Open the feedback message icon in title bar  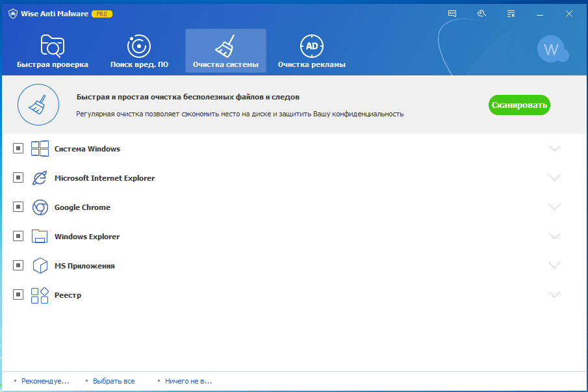coord(452,14)
